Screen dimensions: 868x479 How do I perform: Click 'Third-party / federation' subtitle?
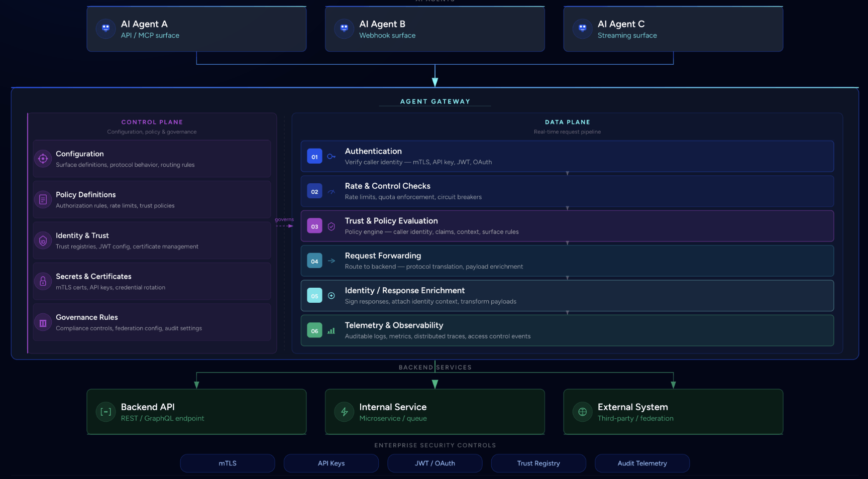coord(635,419)
